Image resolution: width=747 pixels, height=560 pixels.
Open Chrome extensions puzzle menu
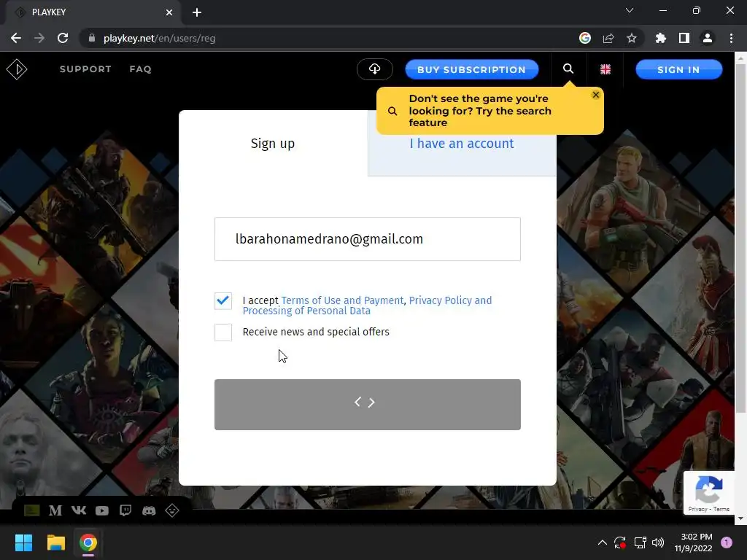click(x=660, y=38)
